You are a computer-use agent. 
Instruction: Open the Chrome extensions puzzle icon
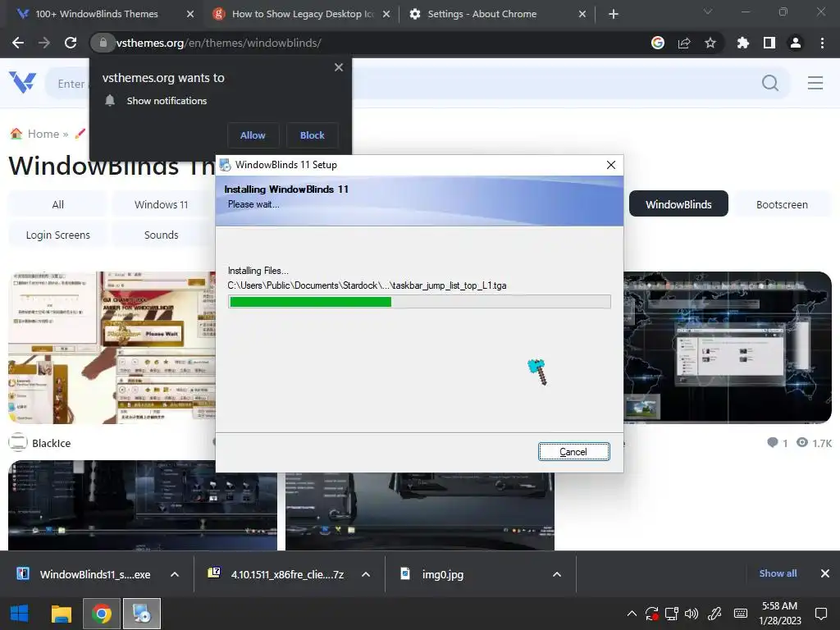click(743, 43)
